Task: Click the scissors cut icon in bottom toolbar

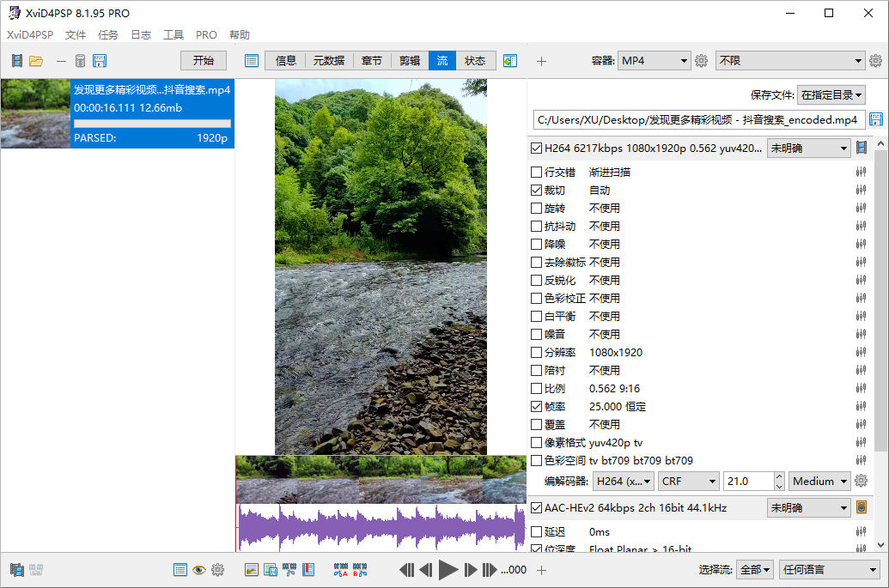Action: tap(289, 569)
